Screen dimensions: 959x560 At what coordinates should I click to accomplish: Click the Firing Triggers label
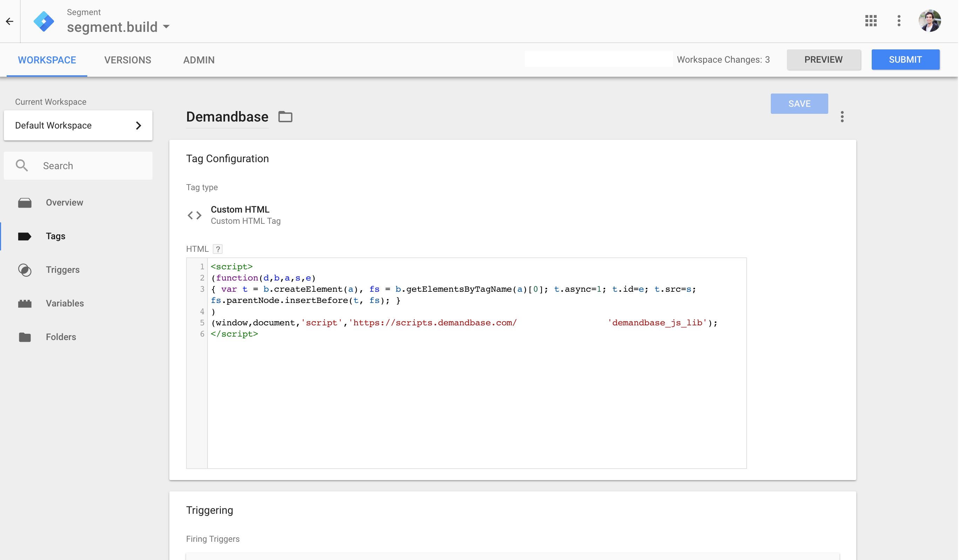pyautogui.click(x=213, y=539)
